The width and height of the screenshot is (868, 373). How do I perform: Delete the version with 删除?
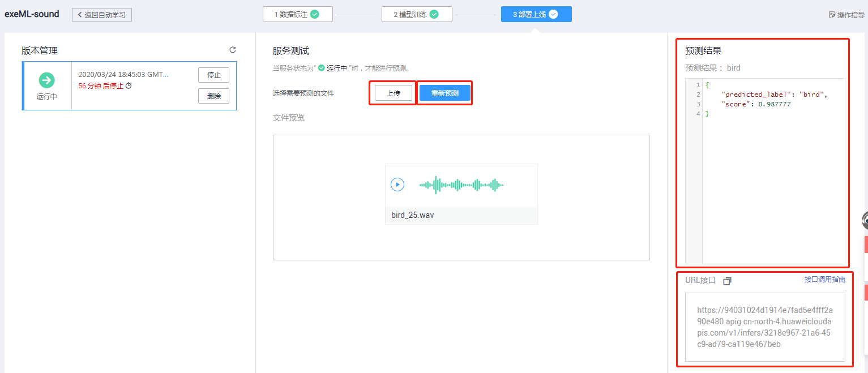[x=213, y=96]
